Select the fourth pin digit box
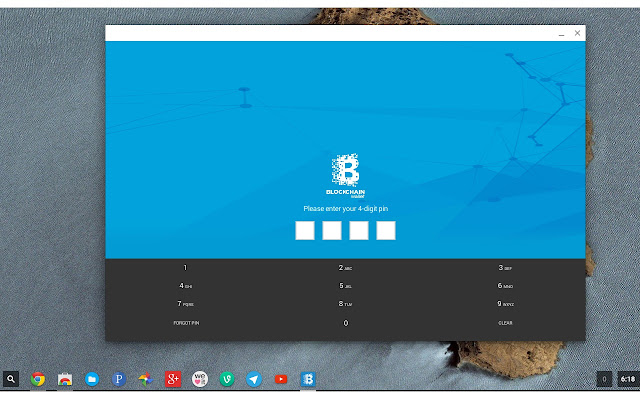This screenshot has width=640, height=400. (386, 230)
